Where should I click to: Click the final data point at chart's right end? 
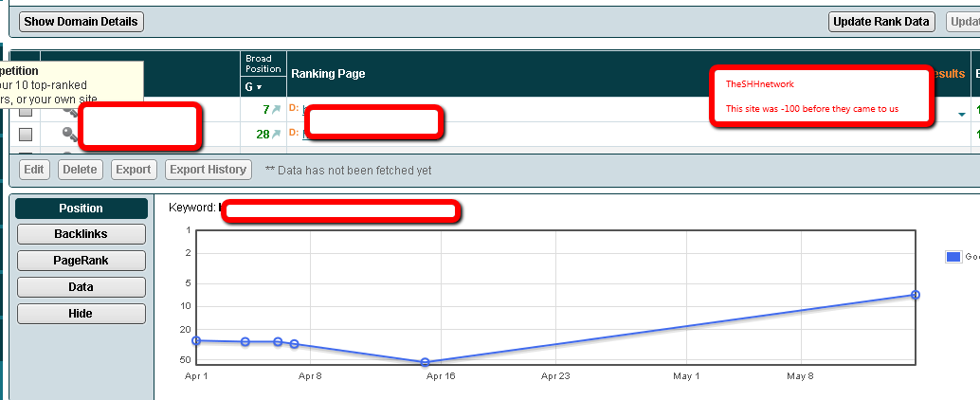915,295
